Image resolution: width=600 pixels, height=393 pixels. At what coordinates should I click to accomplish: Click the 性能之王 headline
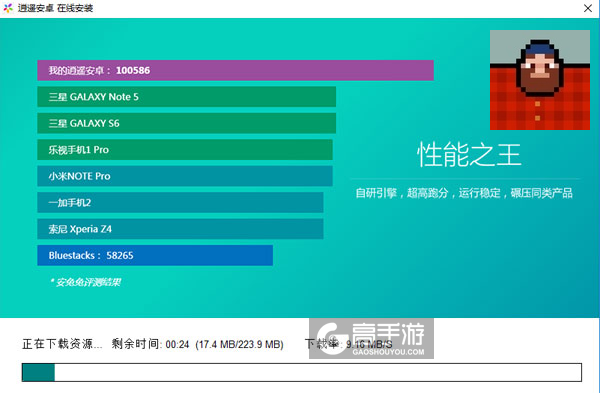pyautogui.click(x=469, y=155)
